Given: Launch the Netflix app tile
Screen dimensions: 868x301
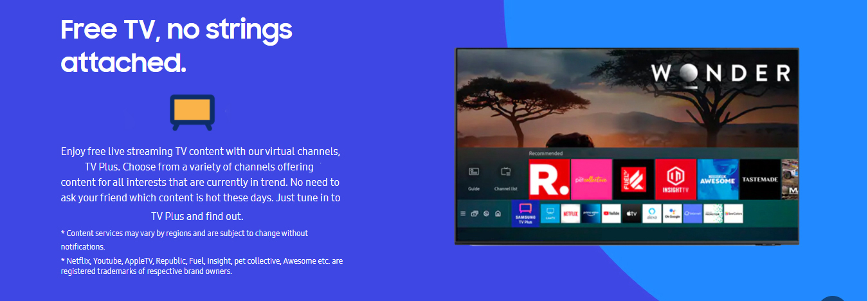Looking at the screenshot, I should pyautogui.click(x=570, y=213).
